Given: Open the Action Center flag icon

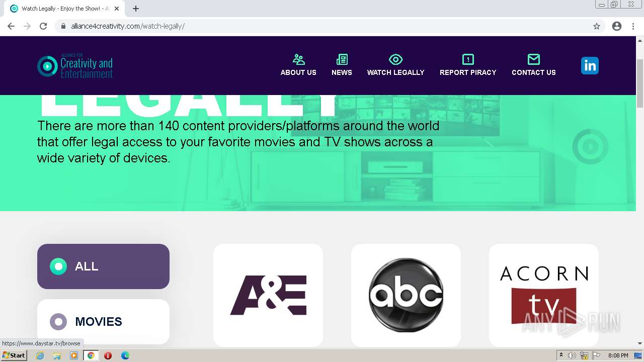Looking at the screenshot, I should point(596,355).
